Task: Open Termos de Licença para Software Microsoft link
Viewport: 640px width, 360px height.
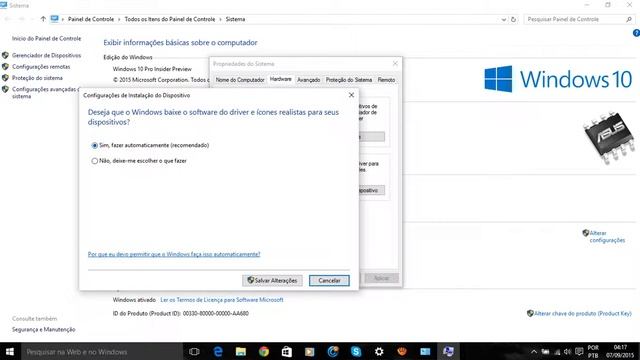Action: point(222,300)
